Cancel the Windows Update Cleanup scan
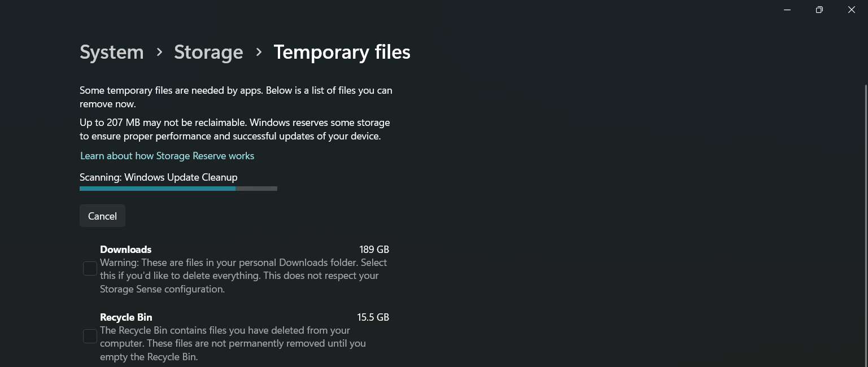 coord(102,216)
